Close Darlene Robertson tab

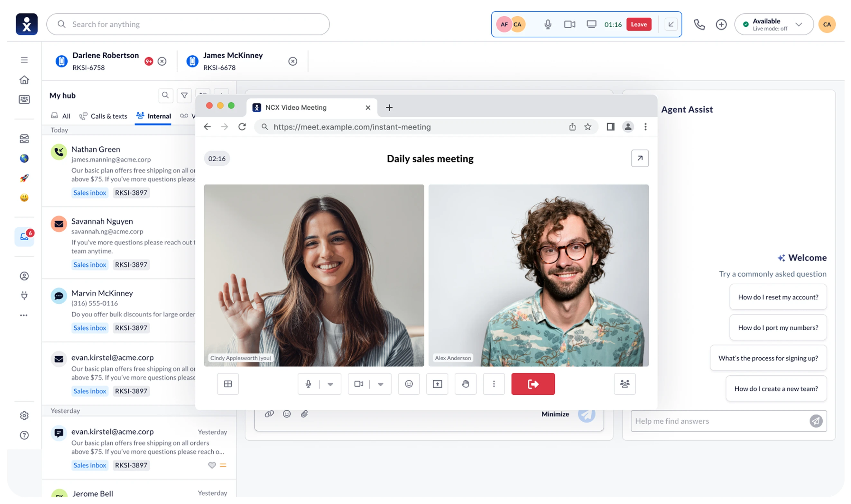pos(162,61)
